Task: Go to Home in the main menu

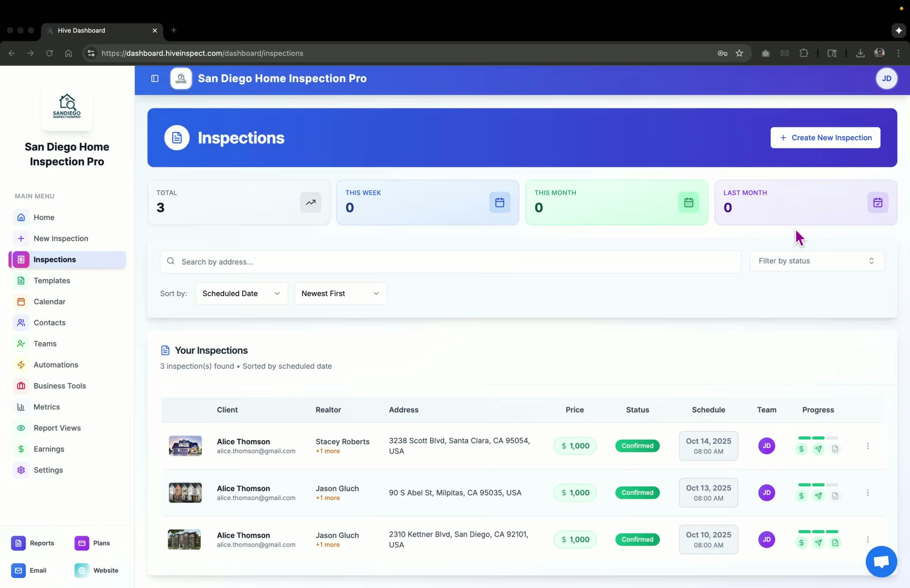Action: (x=67, y=217)
